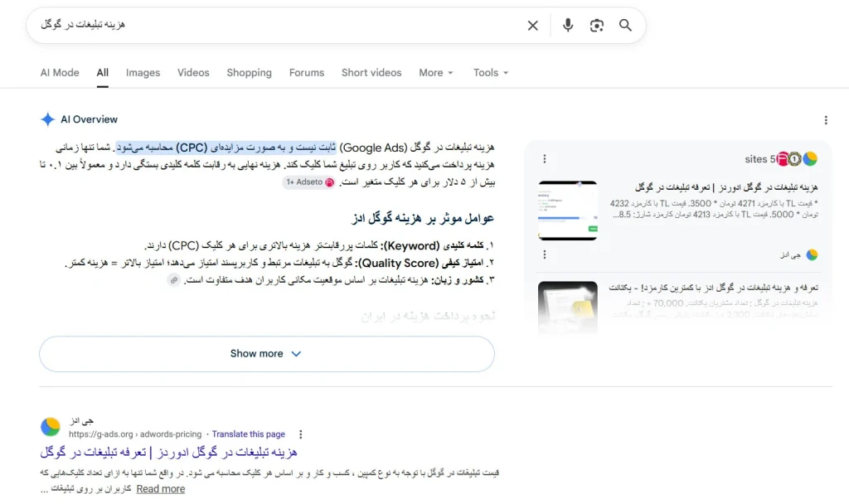849x504 pixels.
Task: Expand the Tools dropdown
Action: 491,73
